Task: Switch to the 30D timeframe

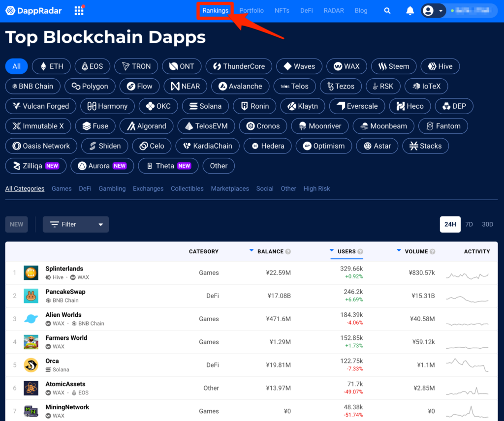Action: coord(487,224)
